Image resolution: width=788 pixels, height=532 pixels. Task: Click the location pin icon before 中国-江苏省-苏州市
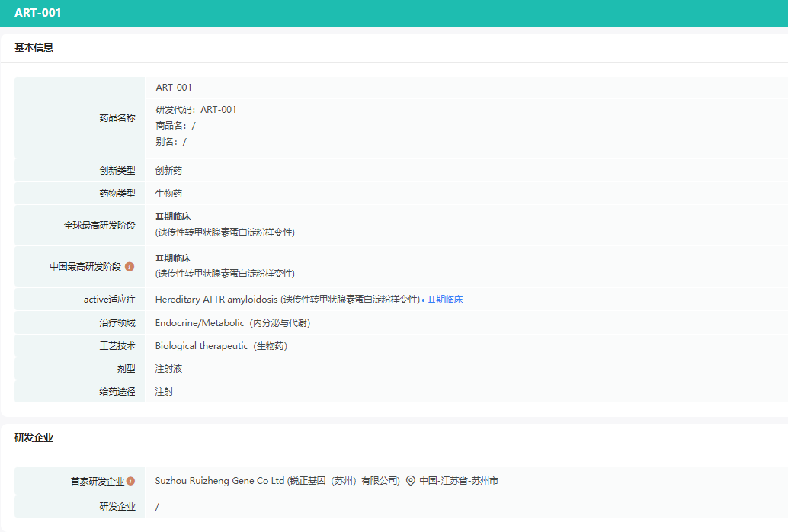(411, 481)
